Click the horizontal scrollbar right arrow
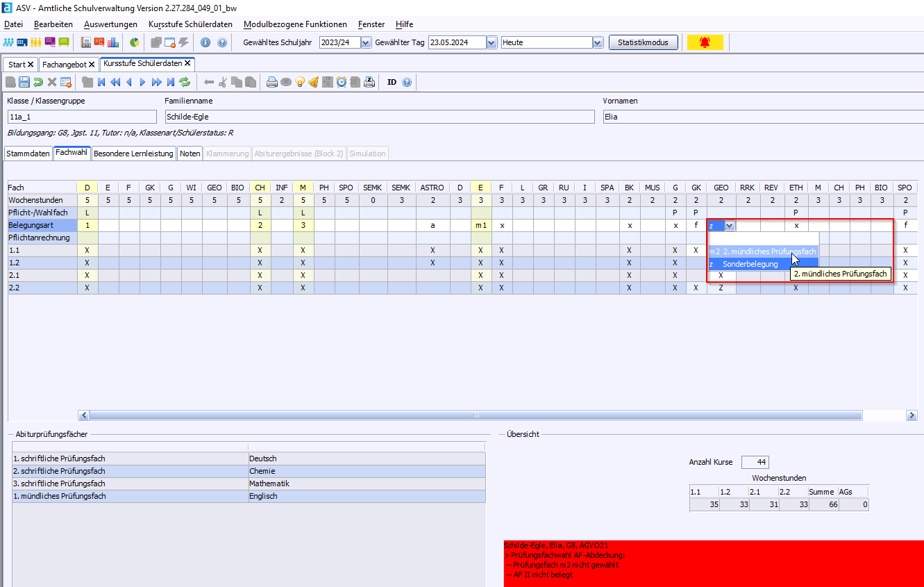The width and height of the screenshot is (924, 587). (912, 415)
